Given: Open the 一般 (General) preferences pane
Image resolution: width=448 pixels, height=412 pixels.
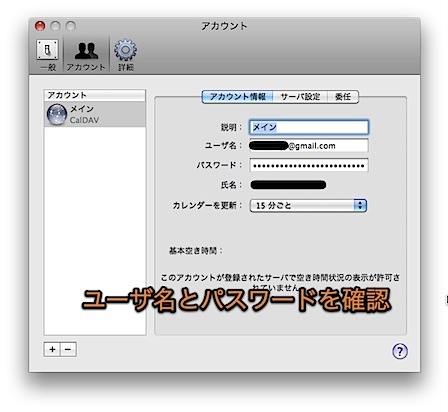Looking at the screenshot, I should (x=47, y=55).
